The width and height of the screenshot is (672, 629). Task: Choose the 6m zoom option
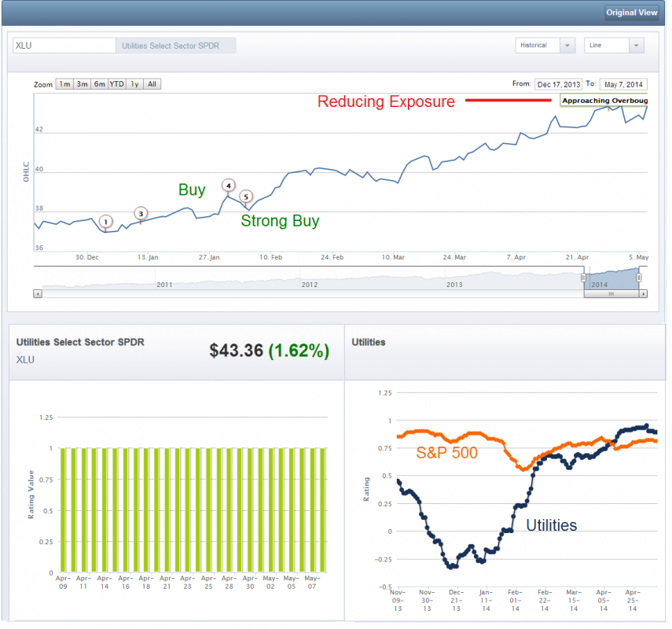pos(99,84)
